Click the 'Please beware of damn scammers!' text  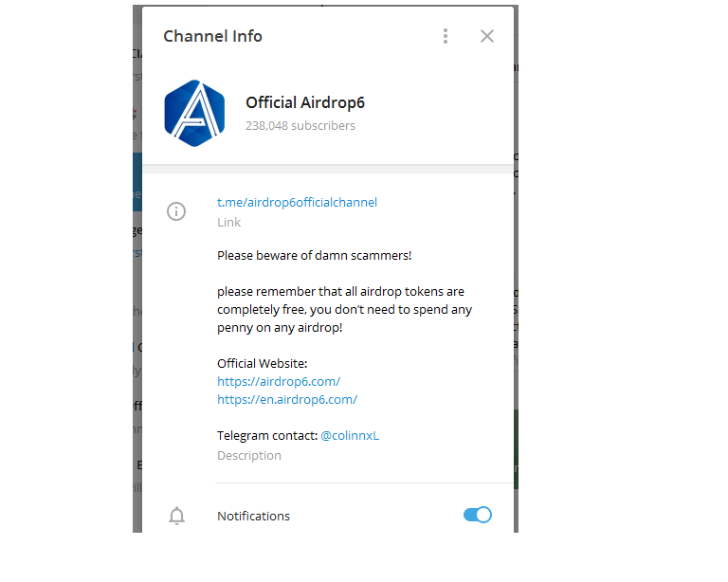click(x=315, y=256)
